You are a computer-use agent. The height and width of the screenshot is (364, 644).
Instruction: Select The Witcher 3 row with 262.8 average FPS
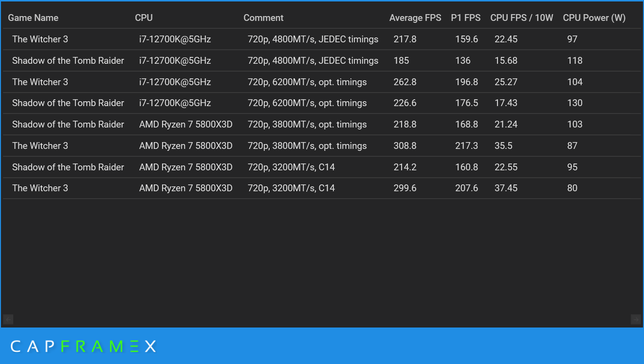coord(322,82)
